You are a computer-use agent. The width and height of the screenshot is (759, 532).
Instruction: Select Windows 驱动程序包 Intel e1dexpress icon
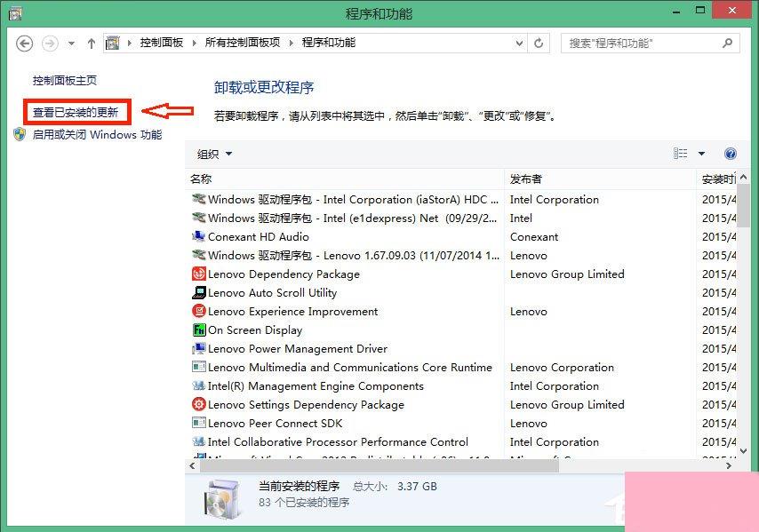198,218
